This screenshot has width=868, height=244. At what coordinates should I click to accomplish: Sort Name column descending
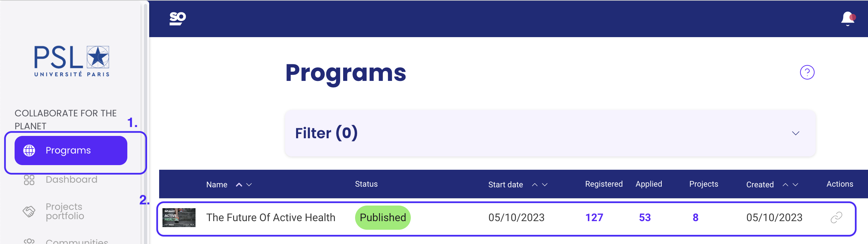[x=249, y=185]
